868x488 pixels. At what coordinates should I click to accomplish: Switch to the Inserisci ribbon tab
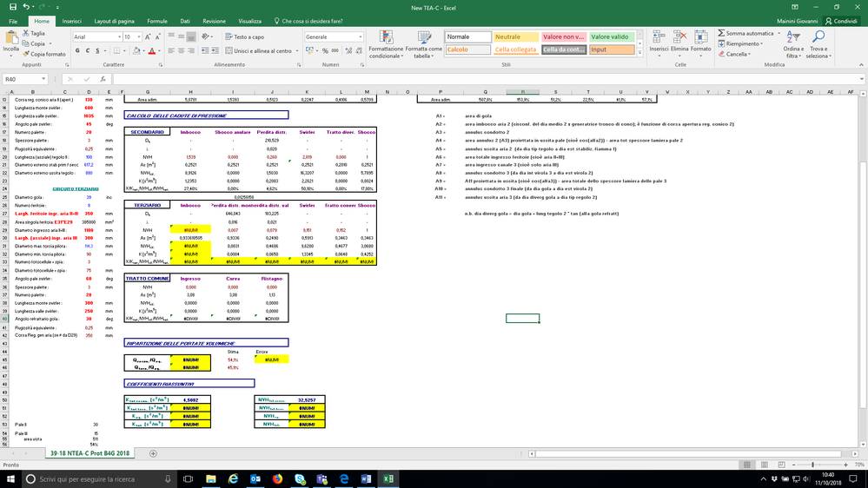[71, 21]
